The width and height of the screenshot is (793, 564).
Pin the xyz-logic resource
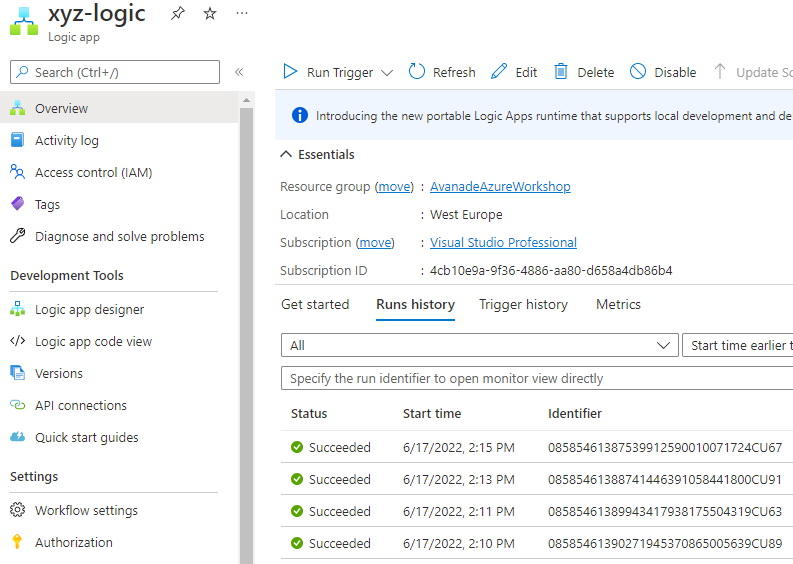click(x=177, y=13)
